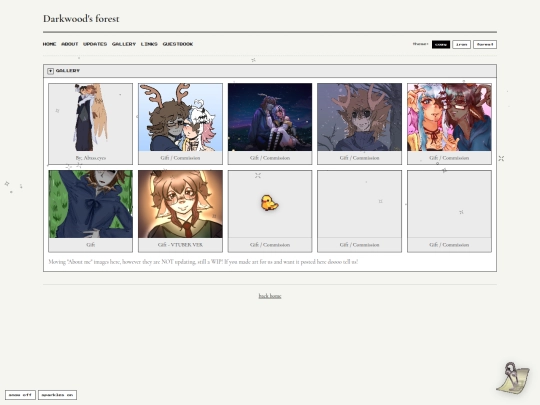Click the 'Darkwood's forest' site title
The height and width of the screenshot is (405, 540).
pyautogui.click(x=81, y=19)
